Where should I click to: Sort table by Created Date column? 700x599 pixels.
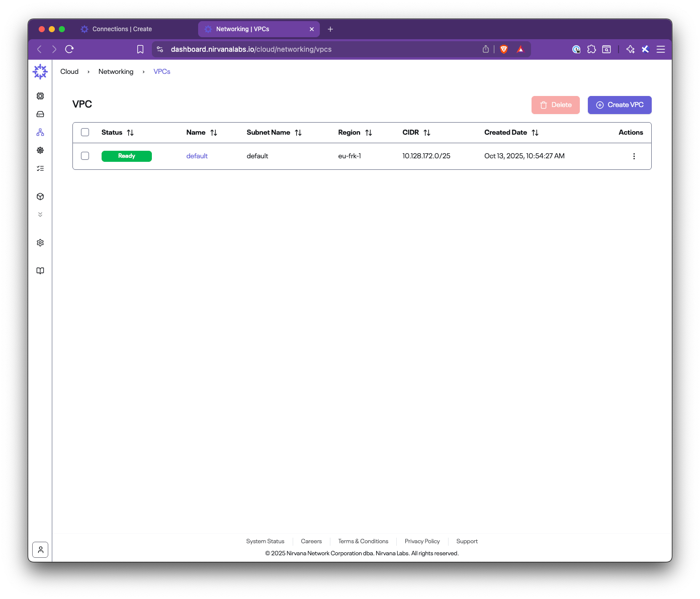(x=535, y=133)
